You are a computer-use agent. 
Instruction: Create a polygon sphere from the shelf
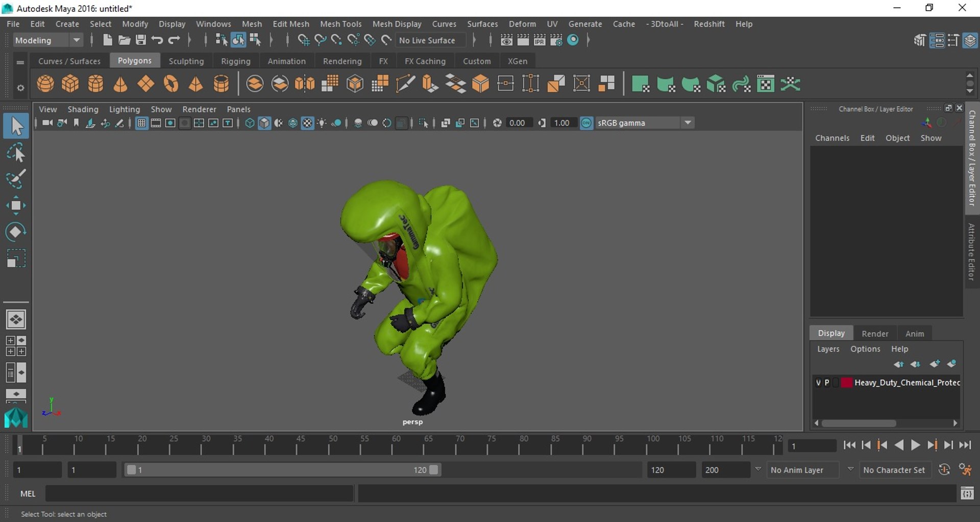pos(45,84)
